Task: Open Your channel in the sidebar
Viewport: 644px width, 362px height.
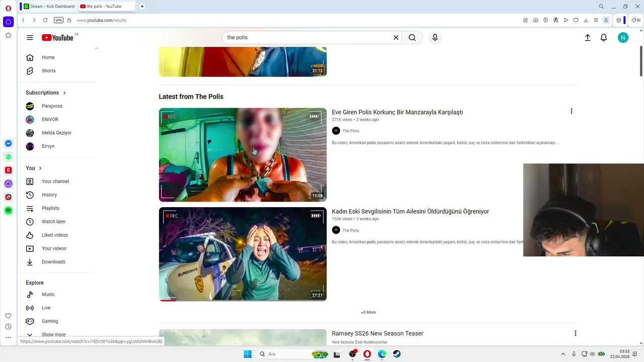Action: click(x=56, y=182)
